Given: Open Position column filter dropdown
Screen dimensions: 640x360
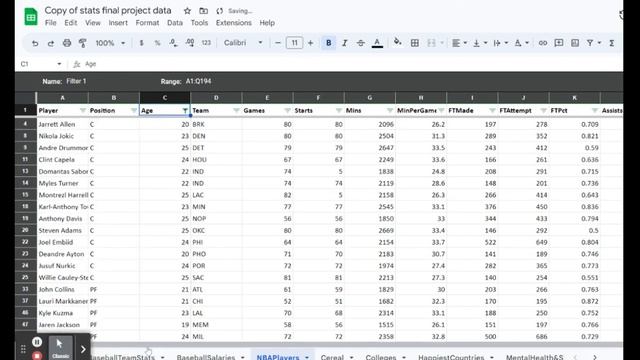Looking at the screenshot, I should 134,111.
